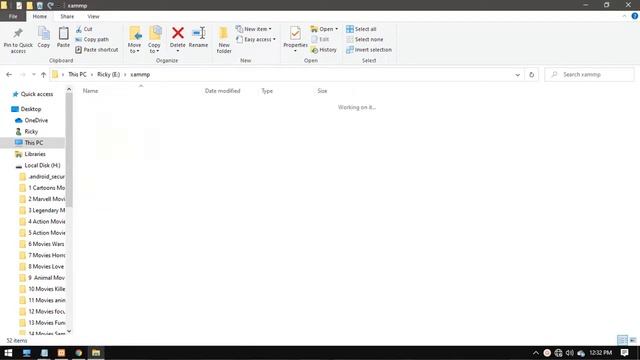Screen dimensions: 640x360
Task: Collapse the ribbon with the chevron
Action: tap(624, 16)
